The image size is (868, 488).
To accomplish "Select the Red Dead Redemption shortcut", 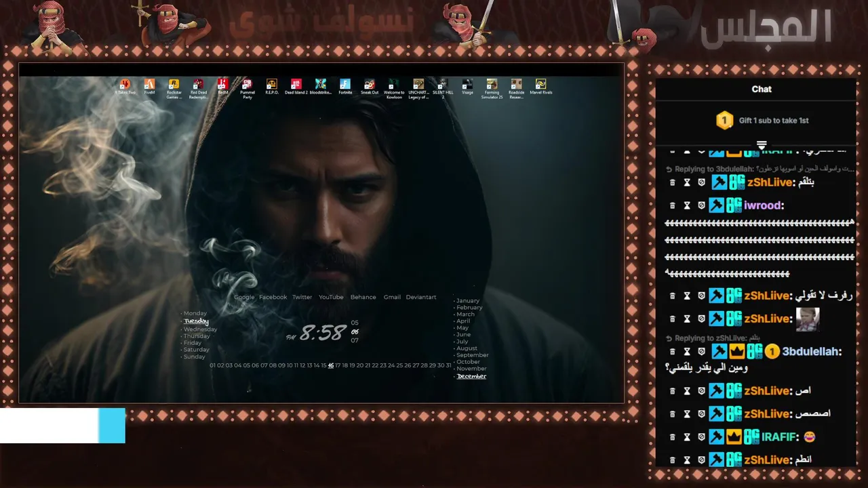I will [x=198, y=88].
